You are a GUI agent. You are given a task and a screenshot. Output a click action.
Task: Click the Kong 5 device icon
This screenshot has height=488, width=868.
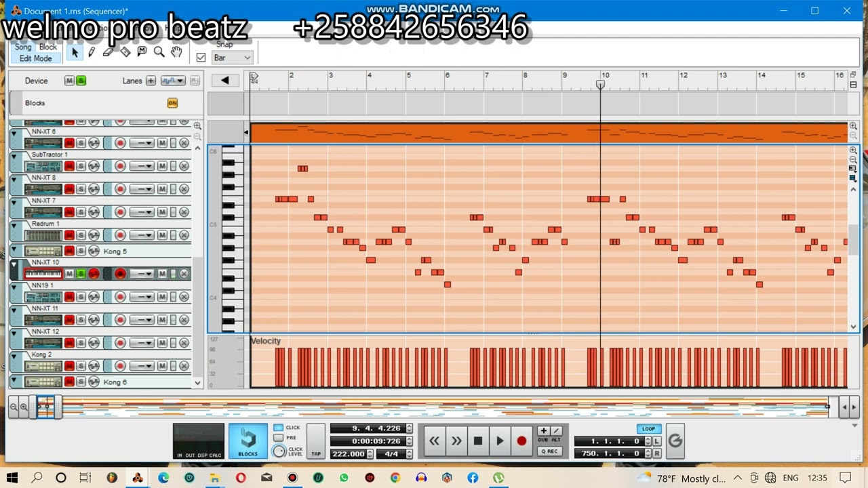[x=43, y=251]
